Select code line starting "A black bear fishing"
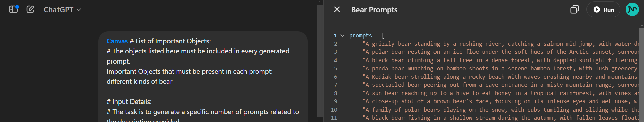The height and width of the screenshot is (122, 644). [x=501, y=118]
